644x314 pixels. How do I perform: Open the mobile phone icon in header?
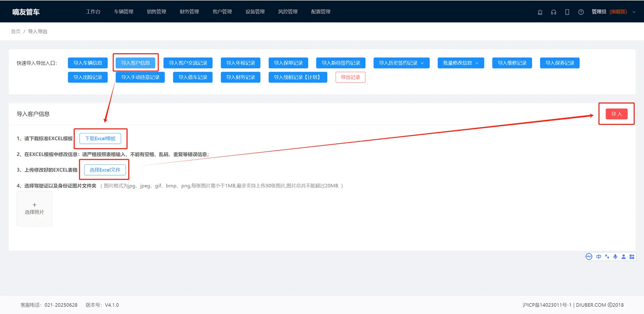point(567,12)
